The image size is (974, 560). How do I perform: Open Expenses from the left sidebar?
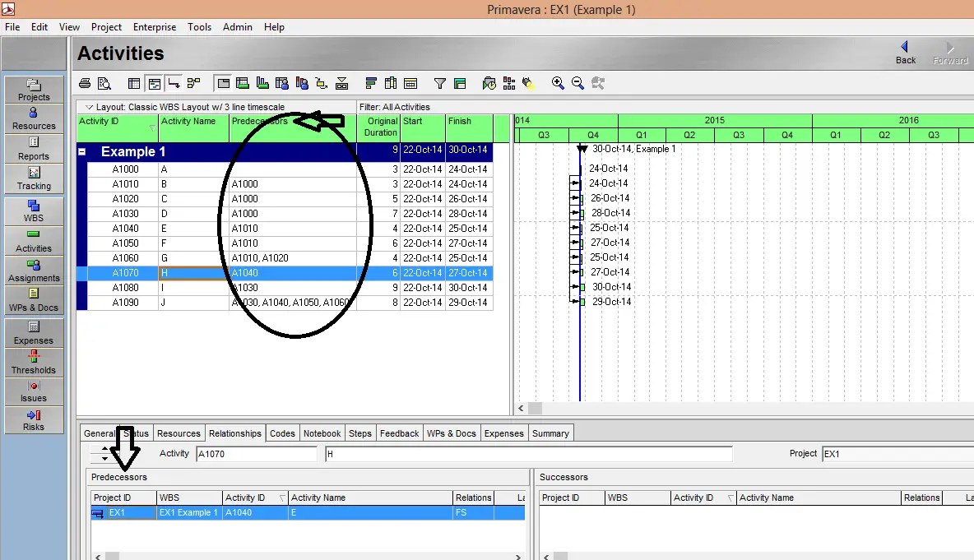coord(35,333)
